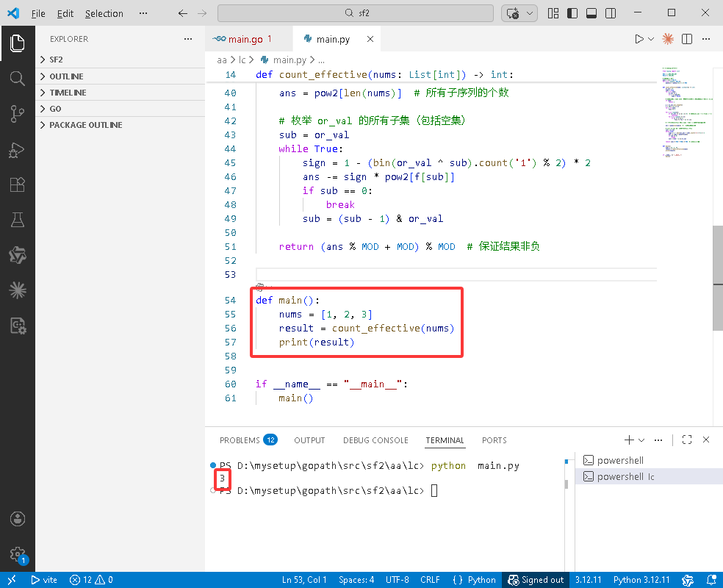This screenshot has width=723, height=588.
Task: Open the Manage gear menu
Action: [x=17, y=554]
